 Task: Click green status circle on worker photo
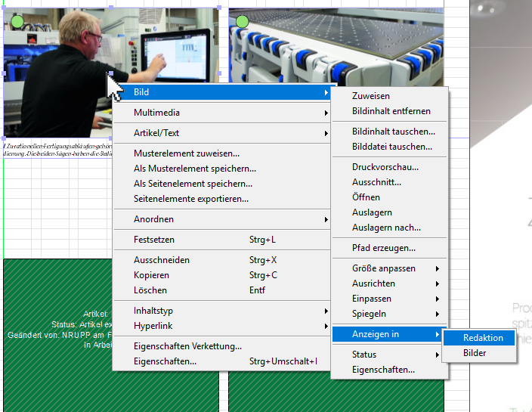tap(17, 21)
